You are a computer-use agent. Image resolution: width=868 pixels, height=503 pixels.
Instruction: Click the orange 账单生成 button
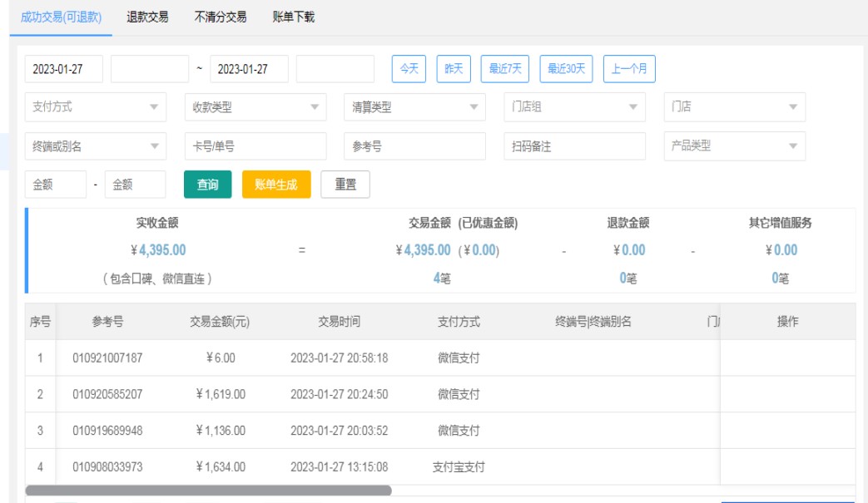[x=276, y=185]
